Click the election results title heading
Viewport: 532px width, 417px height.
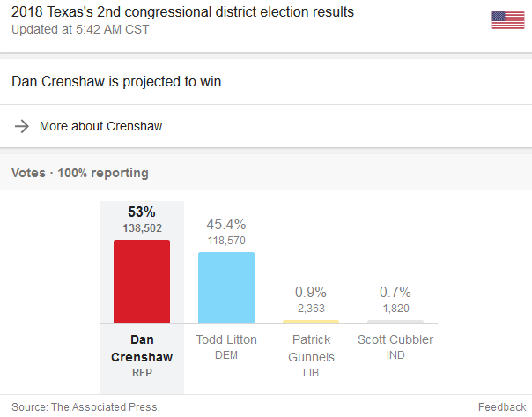pos(182,11)
